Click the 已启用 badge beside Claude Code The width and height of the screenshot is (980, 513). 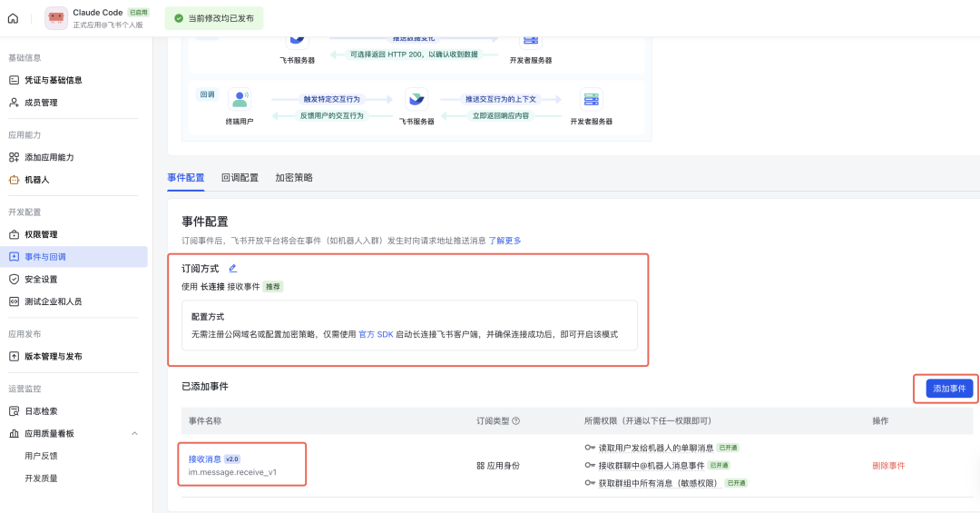139,13
